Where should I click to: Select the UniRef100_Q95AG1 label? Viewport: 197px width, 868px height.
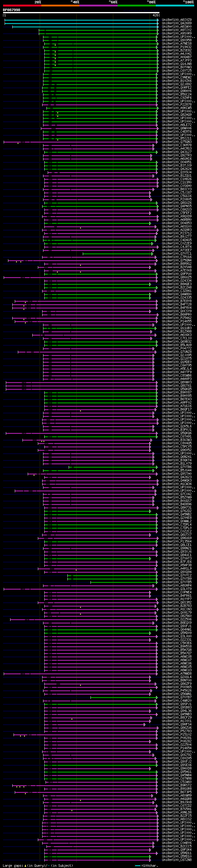click(177, 772)
